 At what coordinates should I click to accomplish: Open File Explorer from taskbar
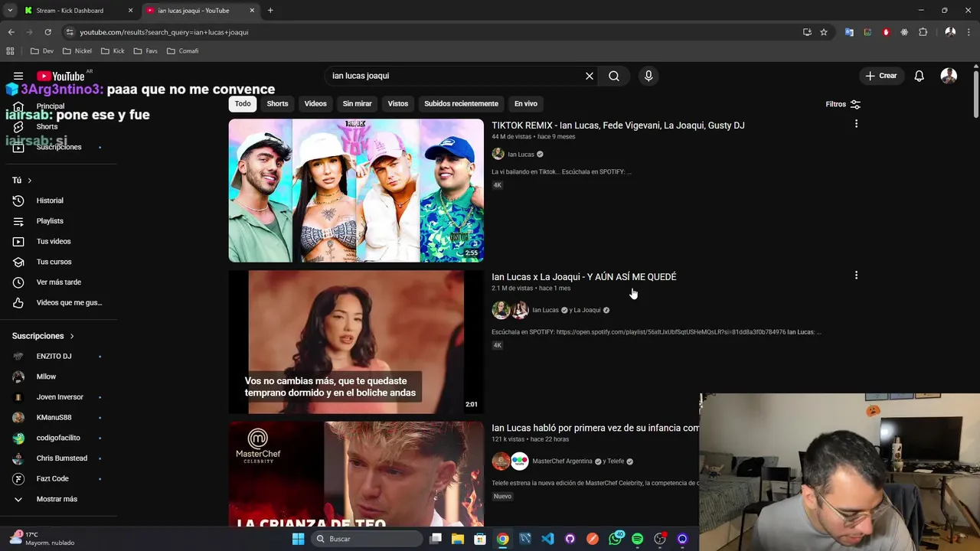click(x=458, y=539)
